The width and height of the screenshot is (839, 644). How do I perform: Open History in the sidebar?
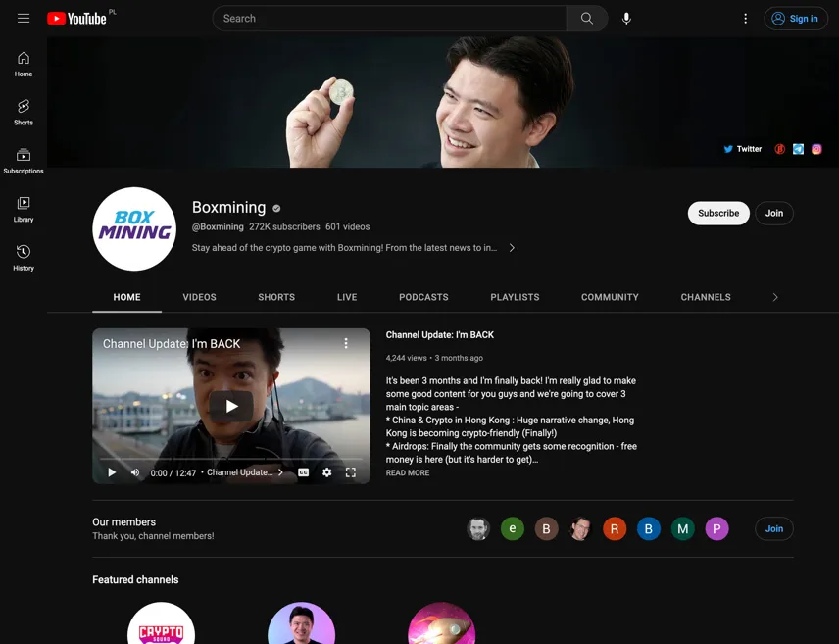click(x=24, y=258)
